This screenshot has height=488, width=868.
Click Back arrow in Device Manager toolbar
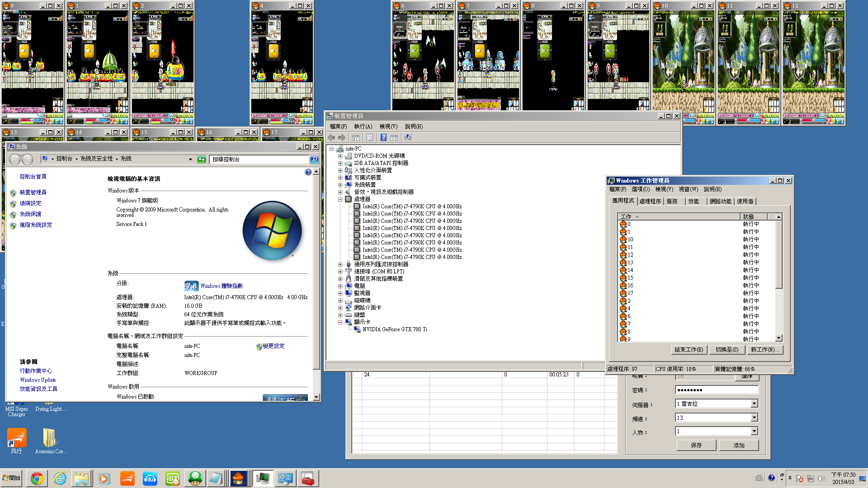331,138
